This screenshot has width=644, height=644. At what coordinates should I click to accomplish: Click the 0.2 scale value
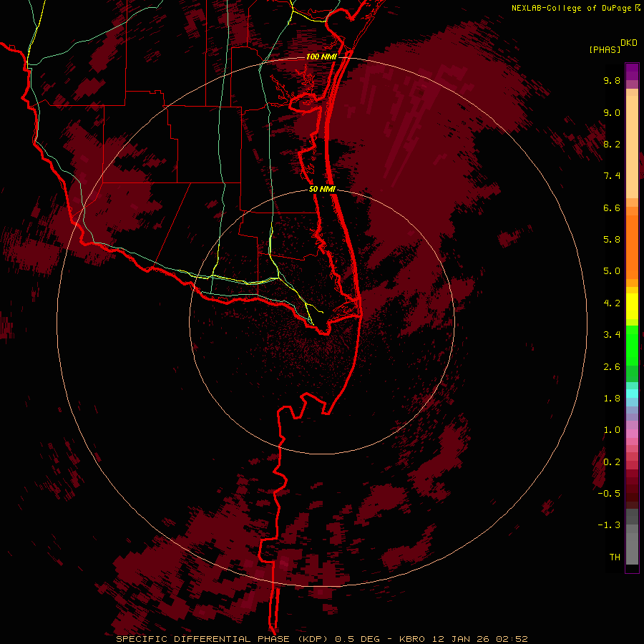point(612,462)
